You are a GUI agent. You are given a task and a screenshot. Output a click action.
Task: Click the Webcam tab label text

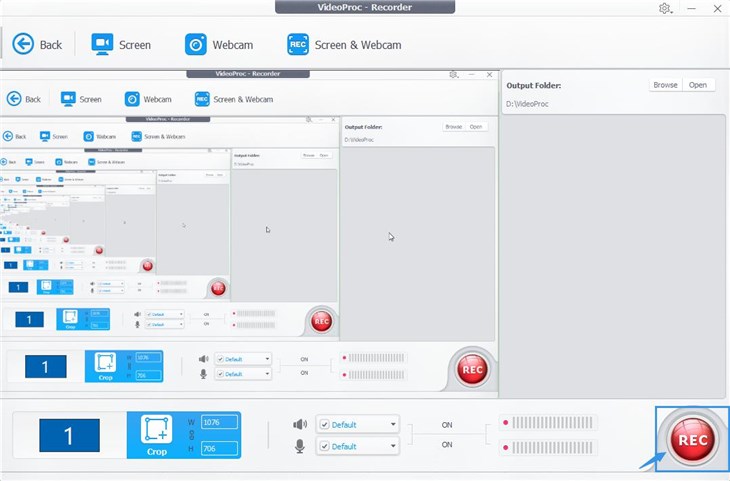pyautogui.click(x=233, y=45)
